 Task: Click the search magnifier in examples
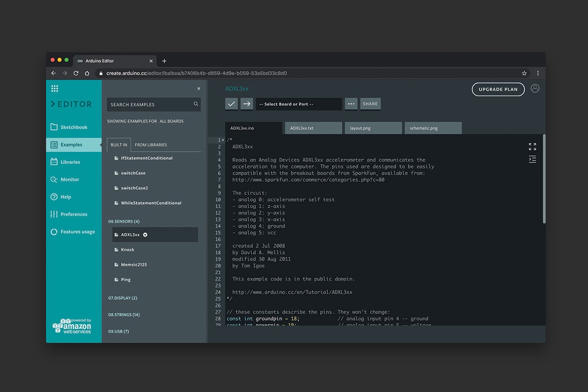click(x=196, y=104)
